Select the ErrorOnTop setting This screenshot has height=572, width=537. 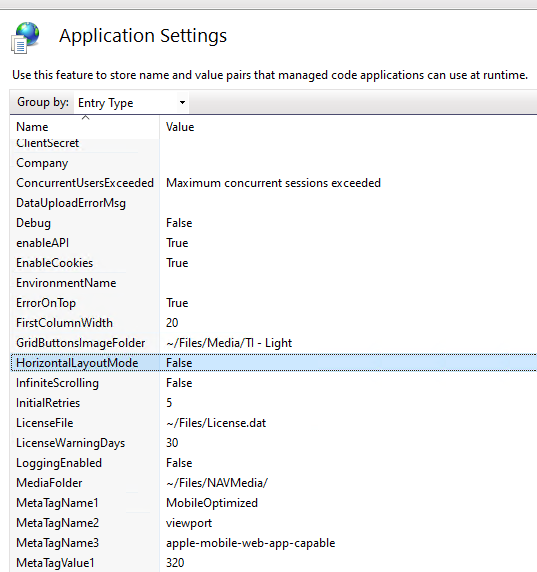(46, 303)
